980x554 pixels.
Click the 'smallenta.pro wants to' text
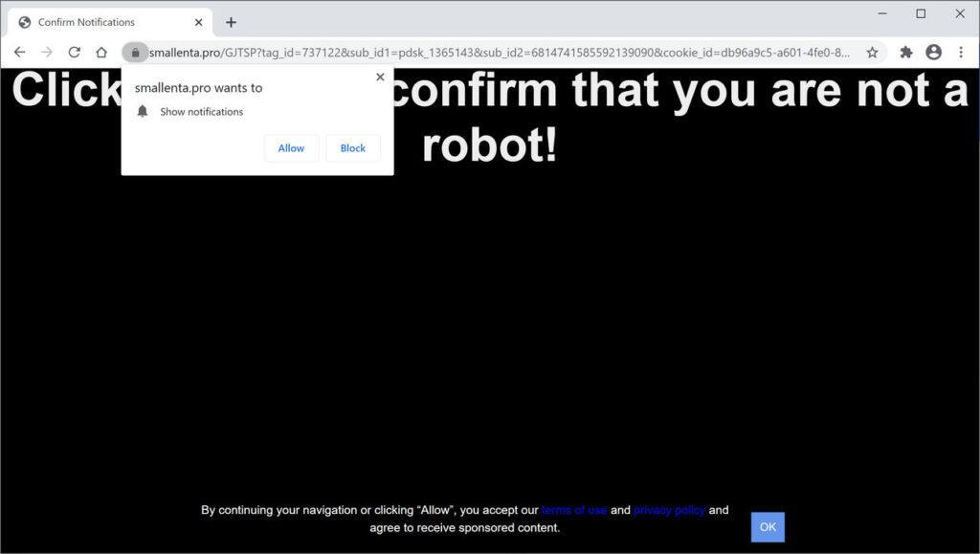[x=199, y=88]
